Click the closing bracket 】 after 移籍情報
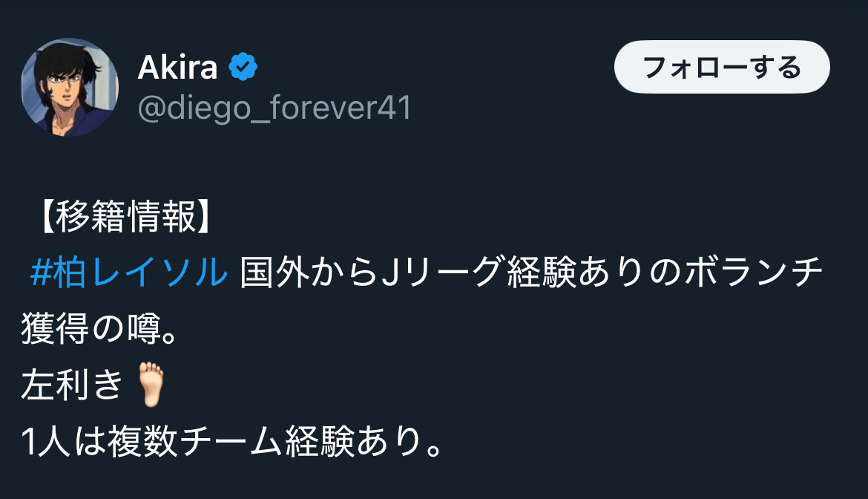The height and width of the screenshot is (499, 868). pyautogui.click(x=204, y=216)
